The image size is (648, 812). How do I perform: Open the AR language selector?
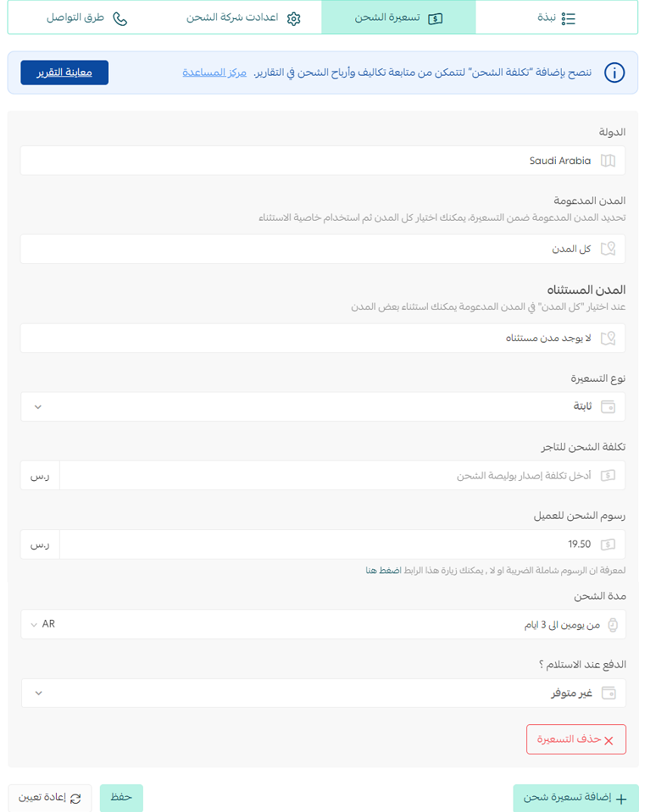point(43,624)
